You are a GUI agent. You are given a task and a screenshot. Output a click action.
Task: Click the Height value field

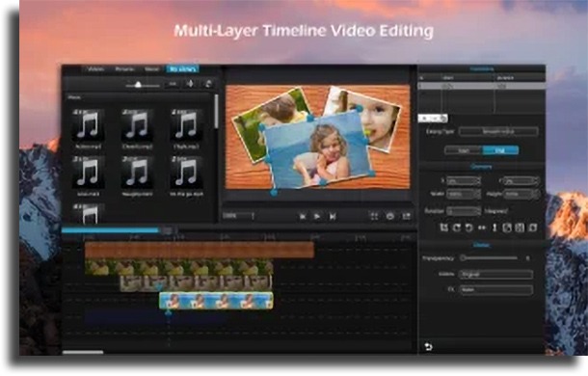coord(521,195)
